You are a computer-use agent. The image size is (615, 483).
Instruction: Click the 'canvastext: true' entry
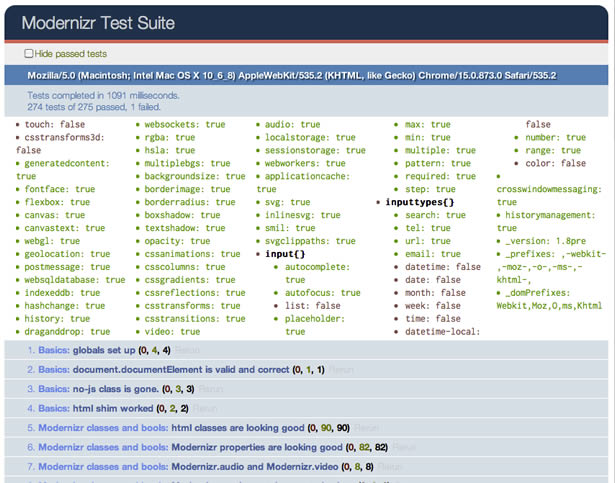click(x=65, y=228)
